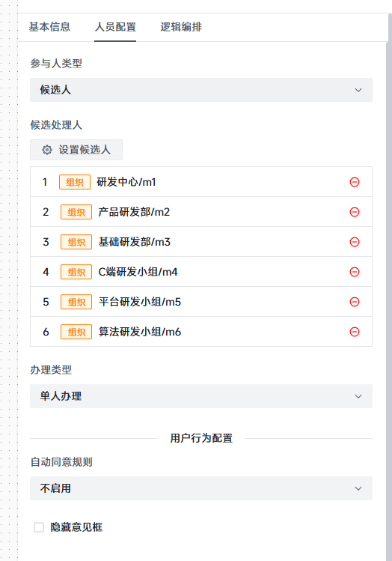Click the 设置候选人 button
The height and width of the screenshot is (561, 392).
click(76, 150)
